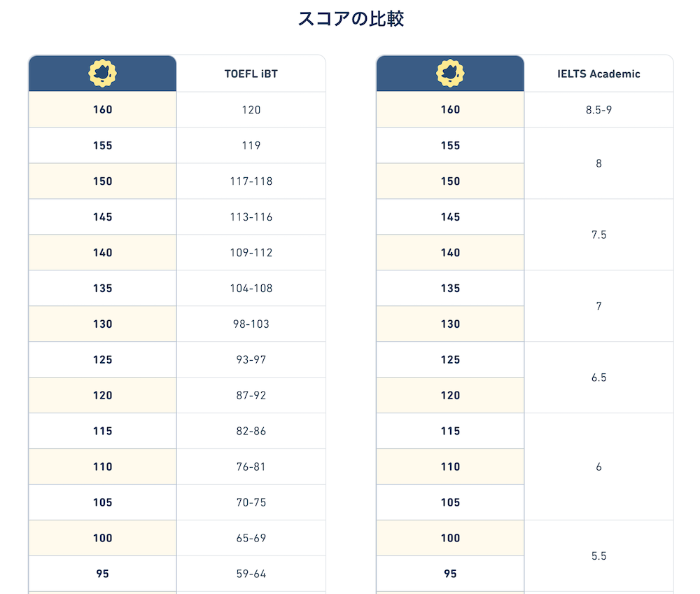700x594 pixels.
Task: Click the TOEFL range 59-64
Action: [251, 574]
